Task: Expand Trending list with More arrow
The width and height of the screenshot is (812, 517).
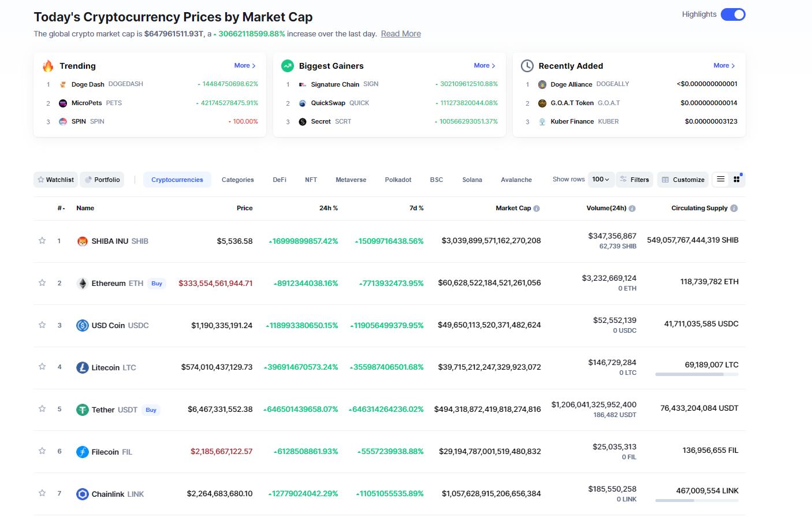Action: (x=245, y=66)
